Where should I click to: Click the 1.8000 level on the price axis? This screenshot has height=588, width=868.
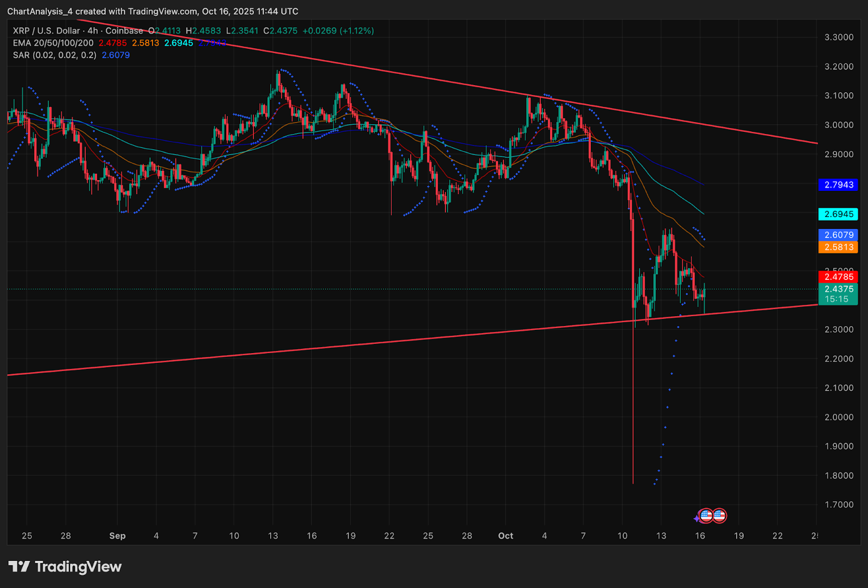(x=839, y=476)
